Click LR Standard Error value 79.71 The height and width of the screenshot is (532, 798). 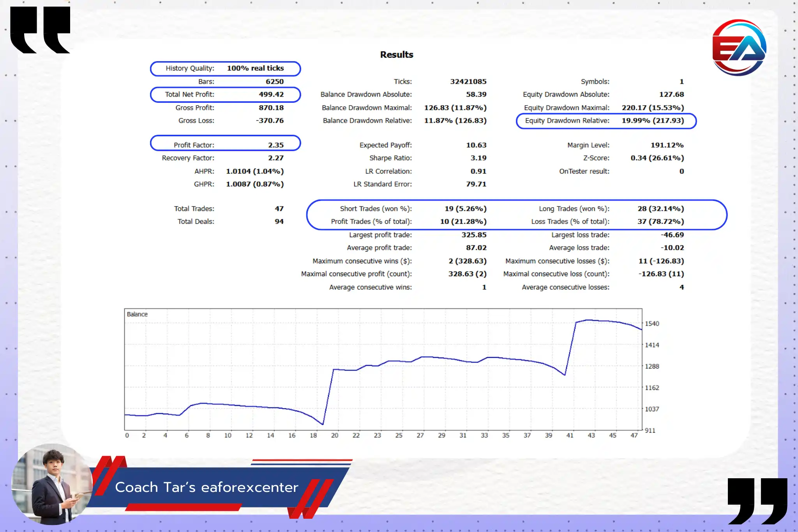coord(476,184)
